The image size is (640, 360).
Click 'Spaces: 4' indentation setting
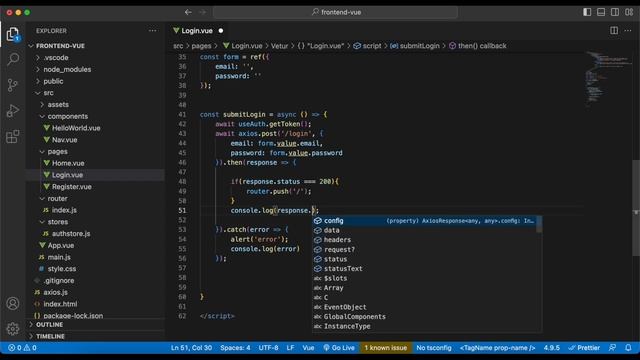pos(235,348)
